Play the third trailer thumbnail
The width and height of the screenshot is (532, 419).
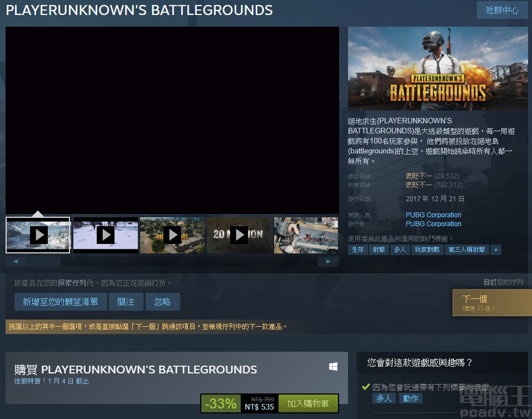pyautogui.click(x=172, y=235)
